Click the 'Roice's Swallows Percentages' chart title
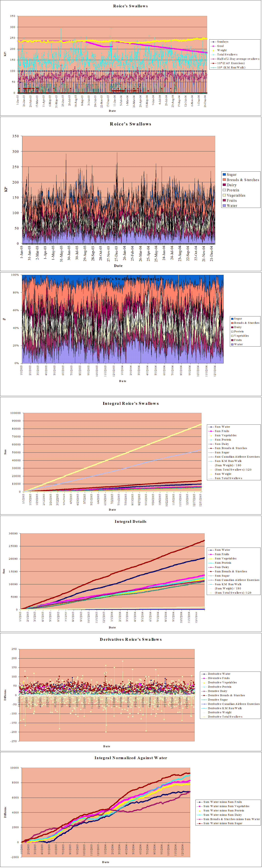 tap(130, 279)
